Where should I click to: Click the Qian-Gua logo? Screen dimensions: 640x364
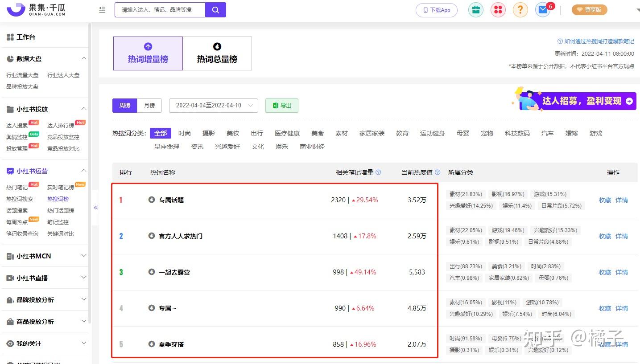click(36, 9)
